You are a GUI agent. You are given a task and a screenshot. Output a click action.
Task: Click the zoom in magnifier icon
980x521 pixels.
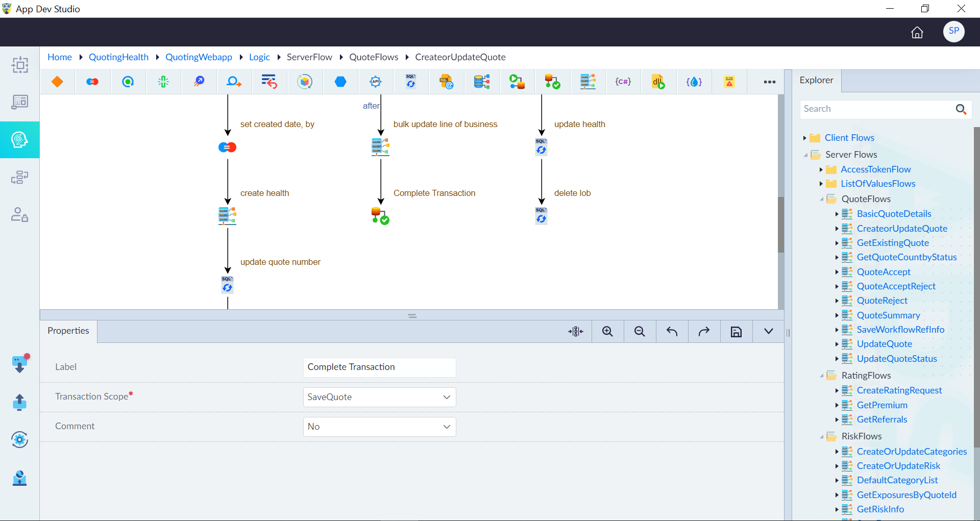coord(607,332)
